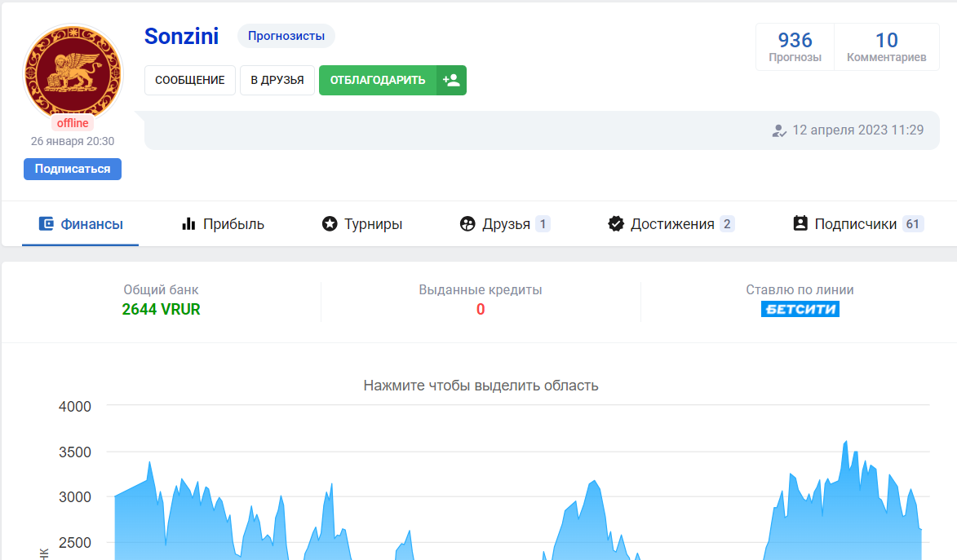Image resolution: width=957 pixels, height=560 pixels.
Task: Click the winged lion profile avatar
Action: tap(73, 73)
